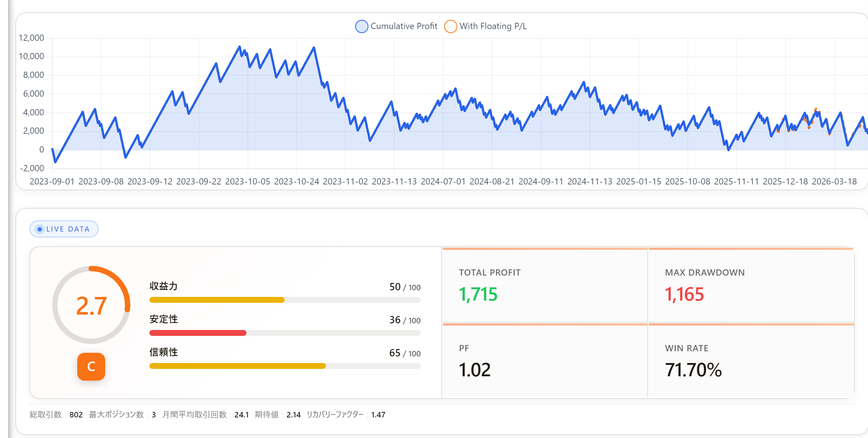Click the 2024-07-01 date axis label
This screenshot has width=868, height=438.
443,182
